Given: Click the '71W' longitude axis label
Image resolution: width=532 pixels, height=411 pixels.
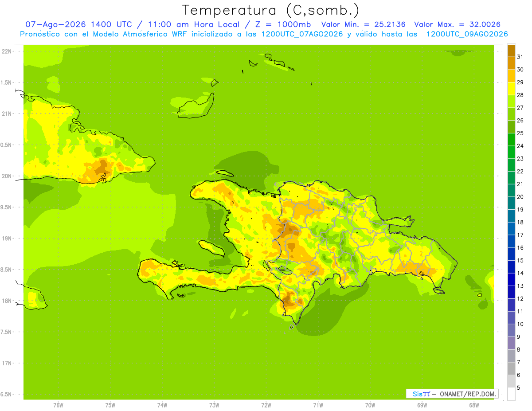Looking at the screenshot, I should (318, 405).
